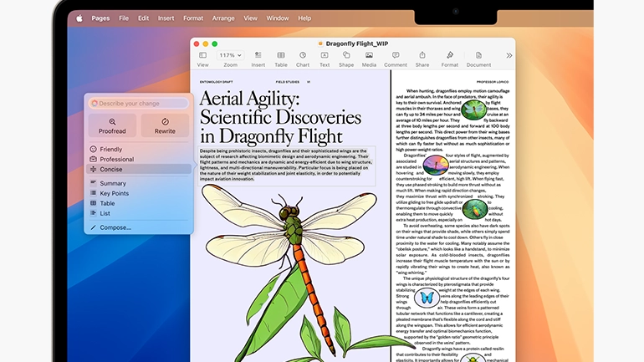Click the Rewrite button

click(165, 125)
